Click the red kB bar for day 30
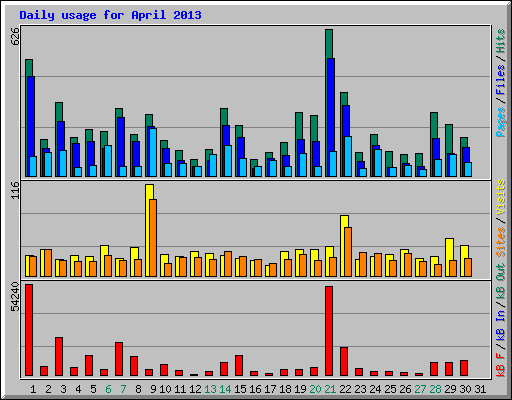 tap(464, 368)
